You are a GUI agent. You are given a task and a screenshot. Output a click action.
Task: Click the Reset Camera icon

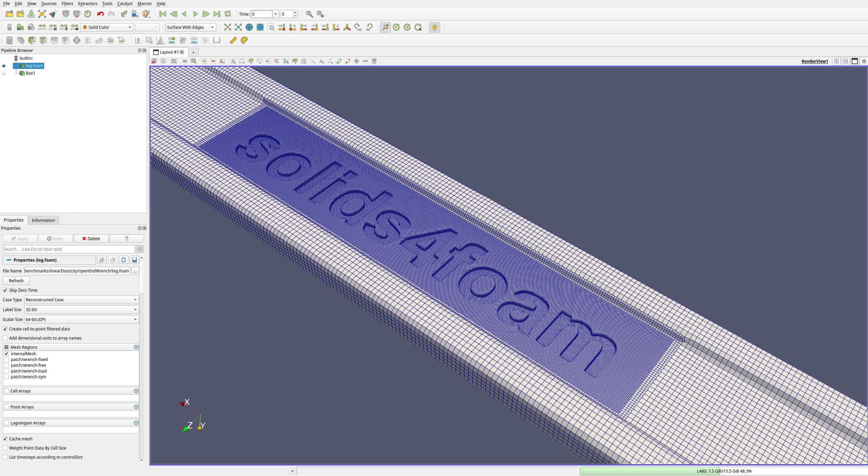click(x=228, y=27)
